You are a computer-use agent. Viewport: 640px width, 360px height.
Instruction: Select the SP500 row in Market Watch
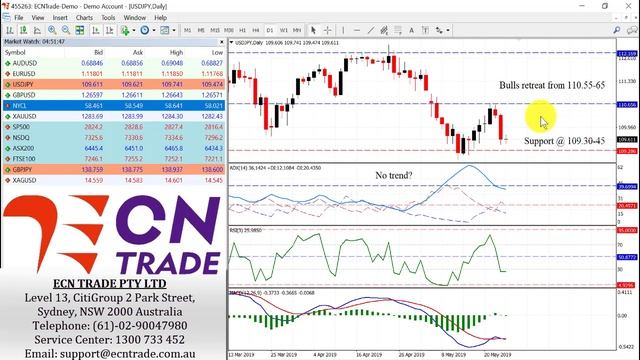[x=114, y=127]
